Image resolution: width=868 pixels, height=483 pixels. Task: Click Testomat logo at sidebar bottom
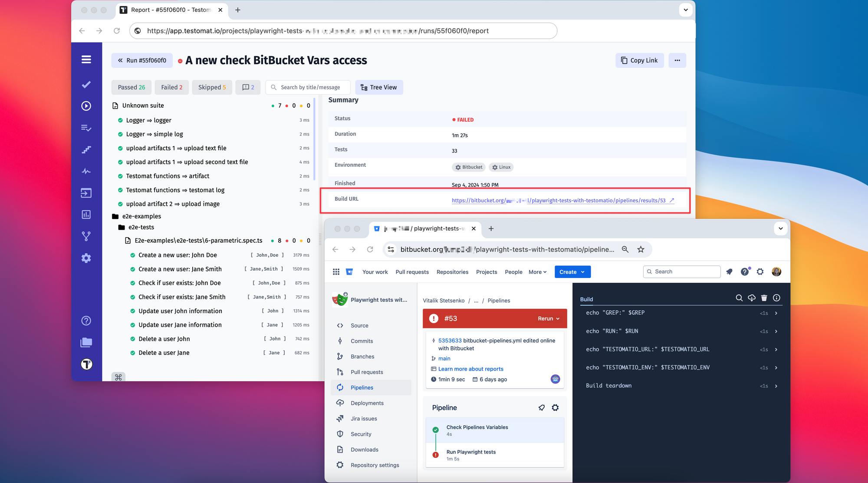tap(86, 364)
